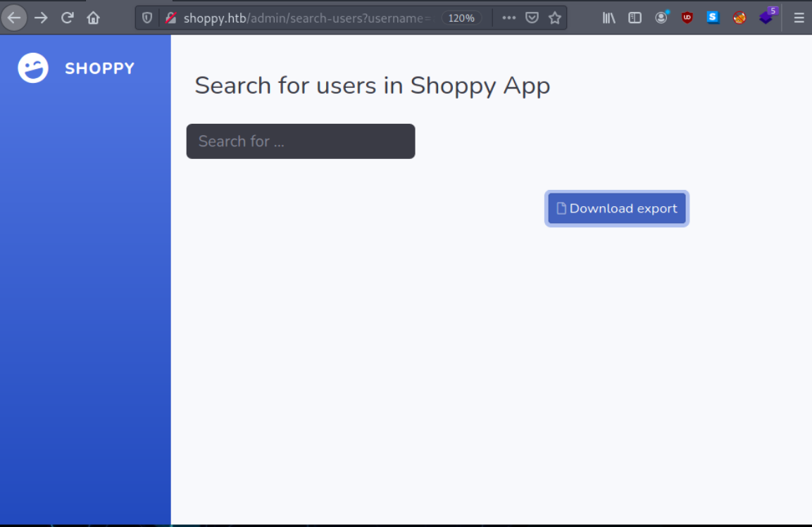Screen dimensions: 812x527
Task: Click the Shoppy smiley logo icon
Action: (x=33, y=68)
